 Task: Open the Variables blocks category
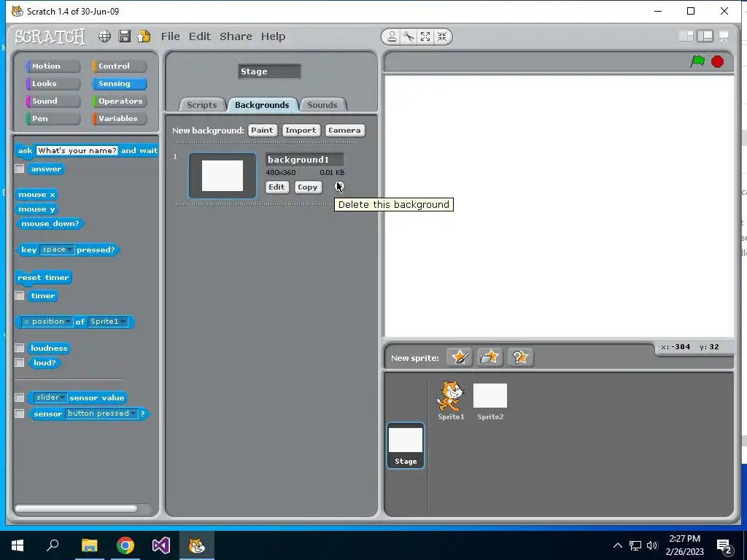[119, 119]
